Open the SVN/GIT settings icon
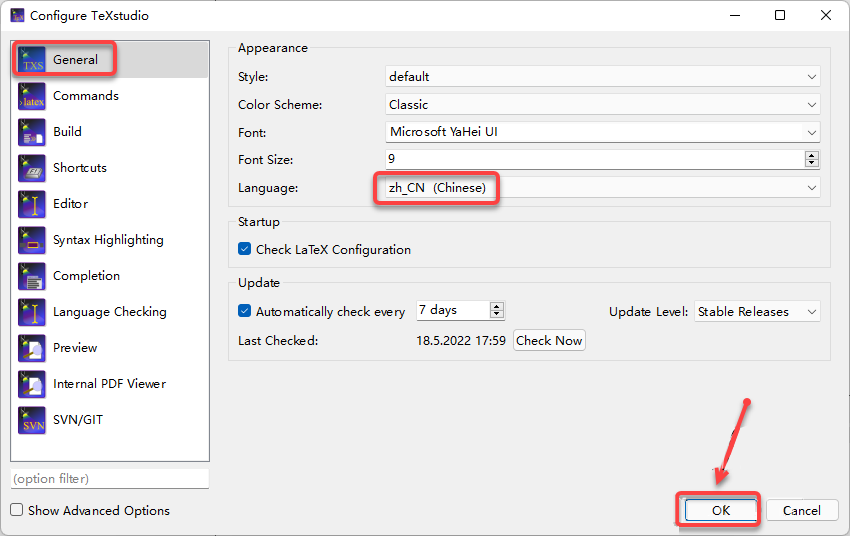 coord(32,420)
